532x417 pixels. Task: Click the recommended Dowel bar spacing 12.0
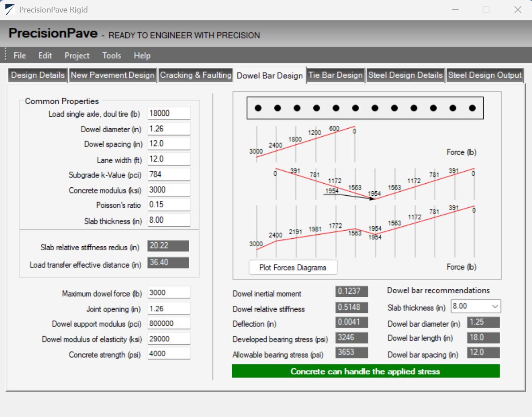pyautogui.click(x=483, y=353)
